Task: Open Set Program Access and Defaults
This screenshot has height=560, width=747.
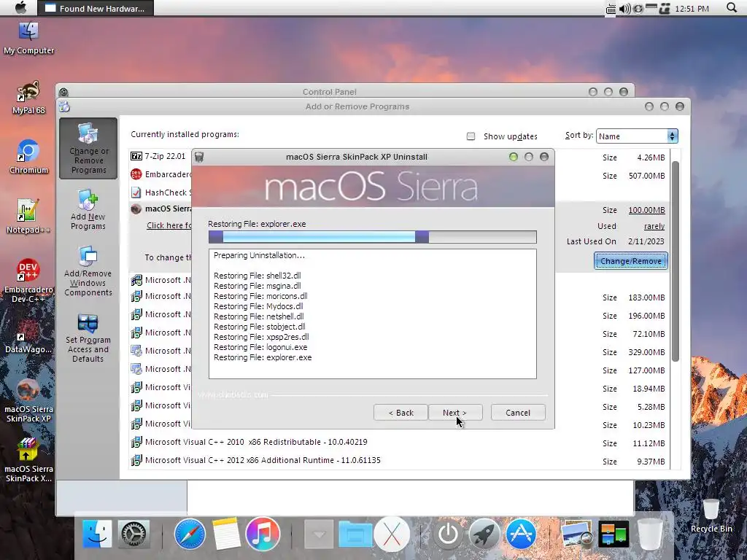Action: pyautogui.click(x=88, y=338)
